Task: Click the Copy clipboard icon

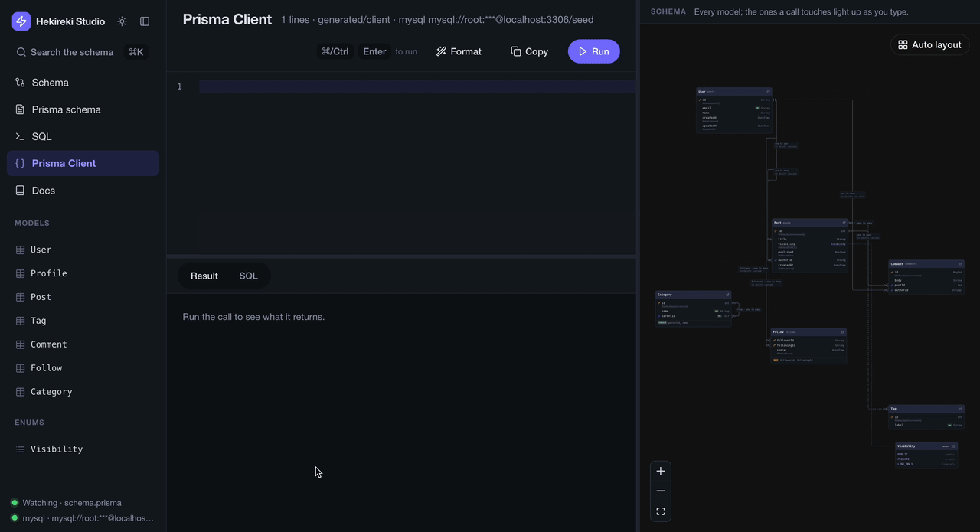Action: click(x=516, y=51)
